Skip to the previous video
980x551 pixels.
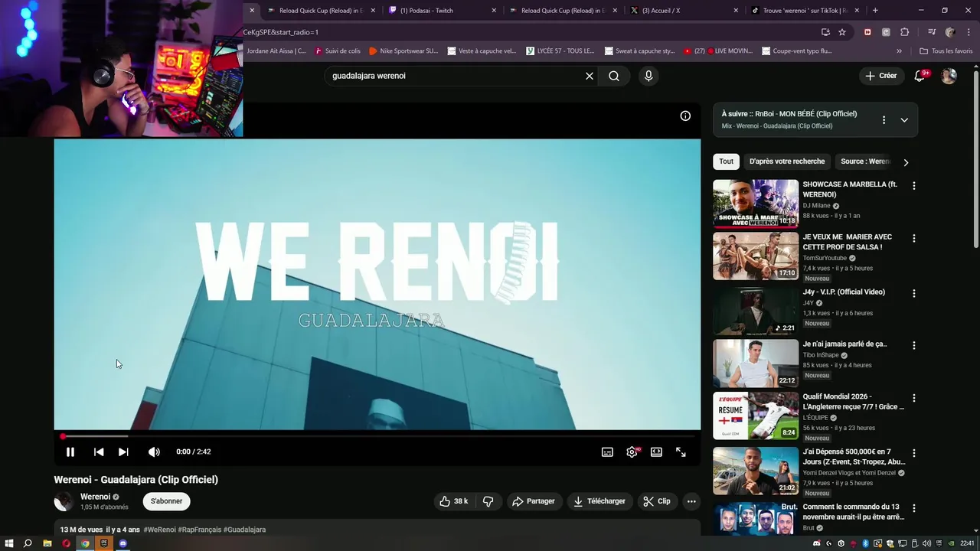point(99,452)
